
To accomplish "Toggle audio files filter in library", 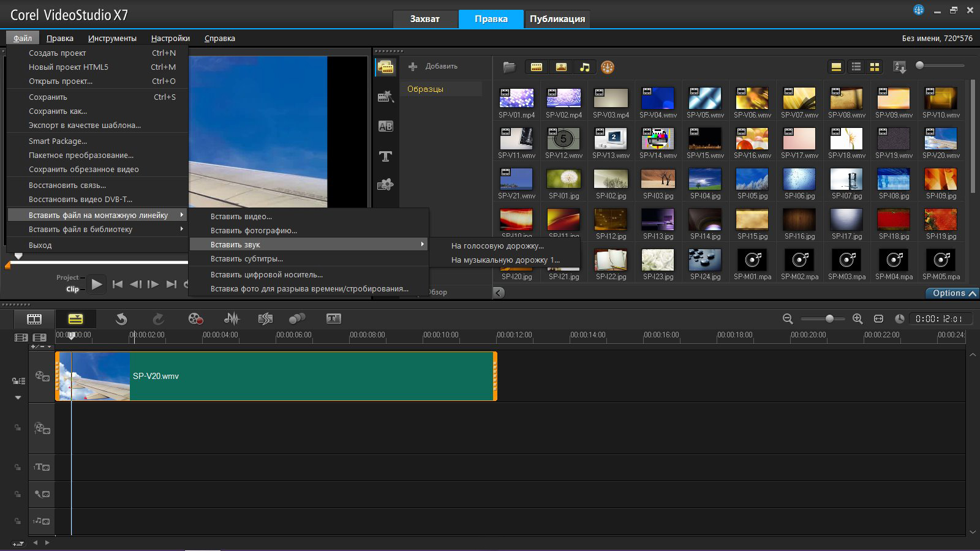I will tap(585, 67).
